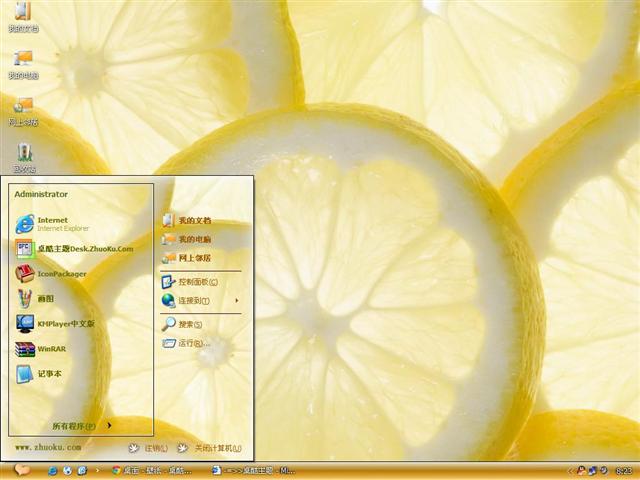Image resolution: width=640 pixels, height=480 pixels.
Task: Click the system tray clock
Action: pyautogui.click(x=623, y=470)
